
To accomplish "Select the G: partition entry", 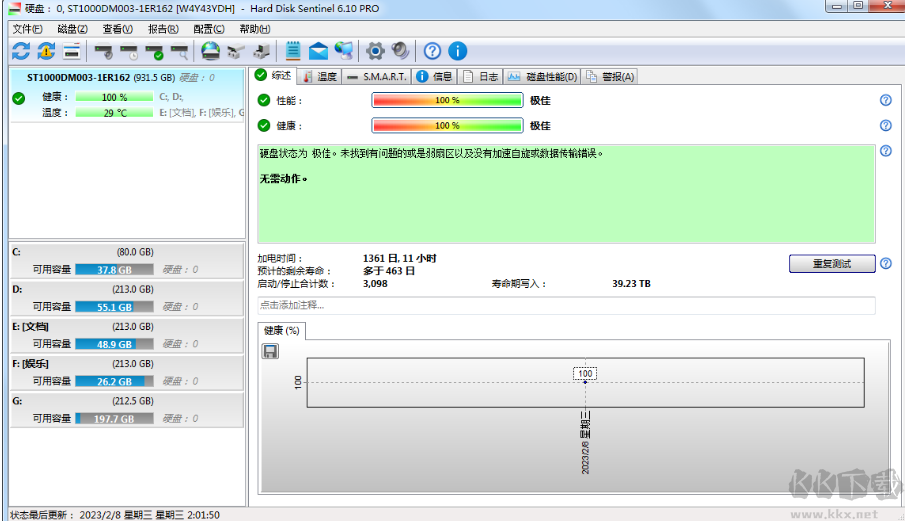I will click(x=127, y=410).
